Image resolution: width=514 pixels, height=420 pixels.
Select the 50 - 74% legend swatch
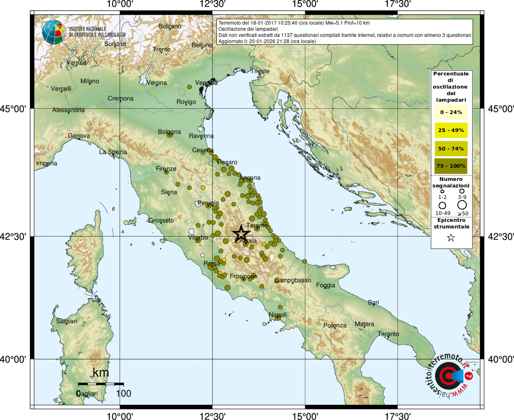[451, 148]
